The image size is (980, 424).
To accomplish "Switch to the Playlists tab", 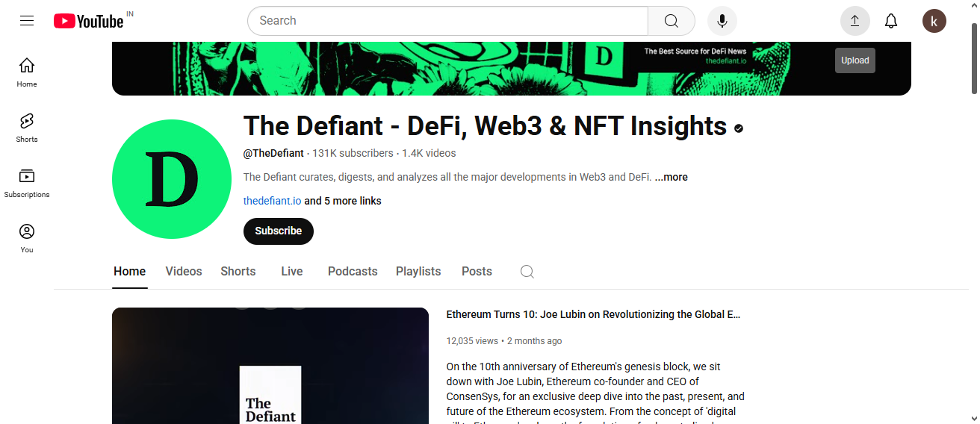I will click(x=418, y=272).
